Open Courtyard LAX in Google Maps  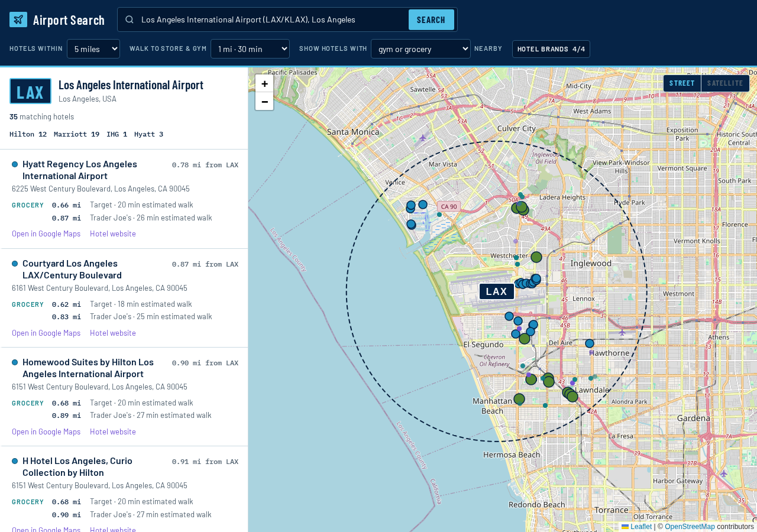tap(46, 333)
